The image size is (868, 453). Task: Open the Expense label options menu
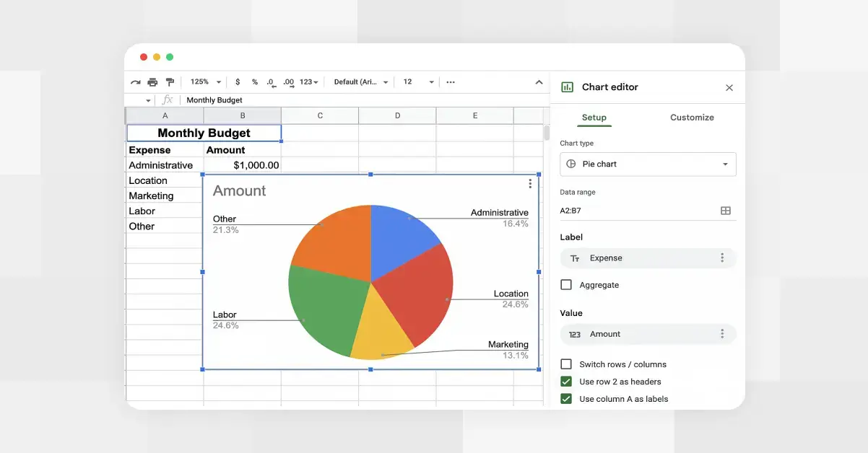point(722,258)
